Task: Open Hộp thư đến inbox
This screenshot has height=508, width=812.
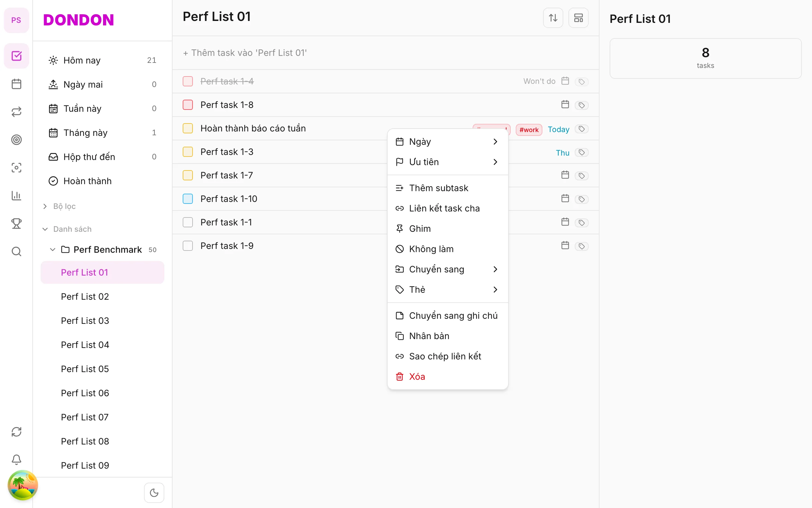Action: point(102,157)
